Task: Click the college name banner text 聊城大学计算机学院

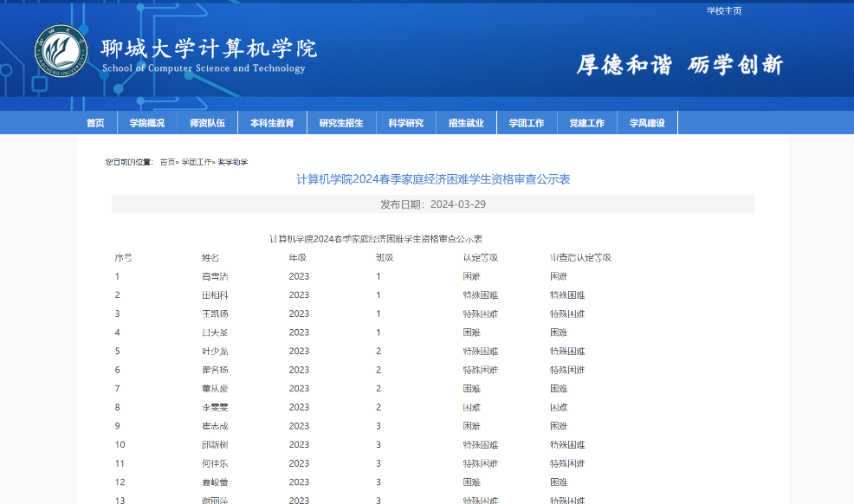Action: [x=209, y=48]
